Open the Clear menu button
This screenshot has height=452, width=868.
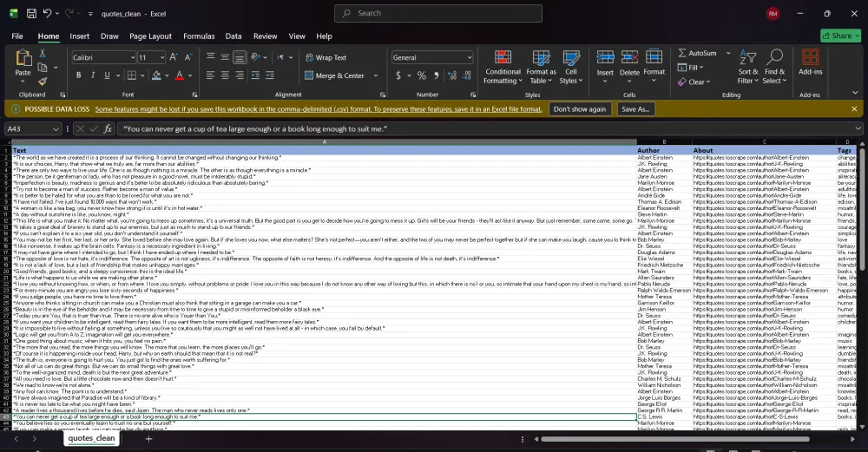click(694, 82)
